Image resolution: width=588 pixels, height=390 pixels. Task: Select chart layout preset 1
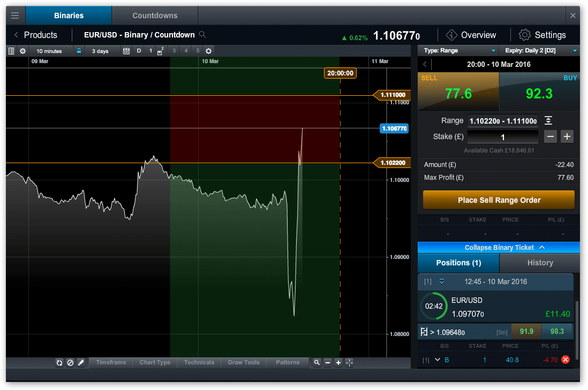point(151,51)
